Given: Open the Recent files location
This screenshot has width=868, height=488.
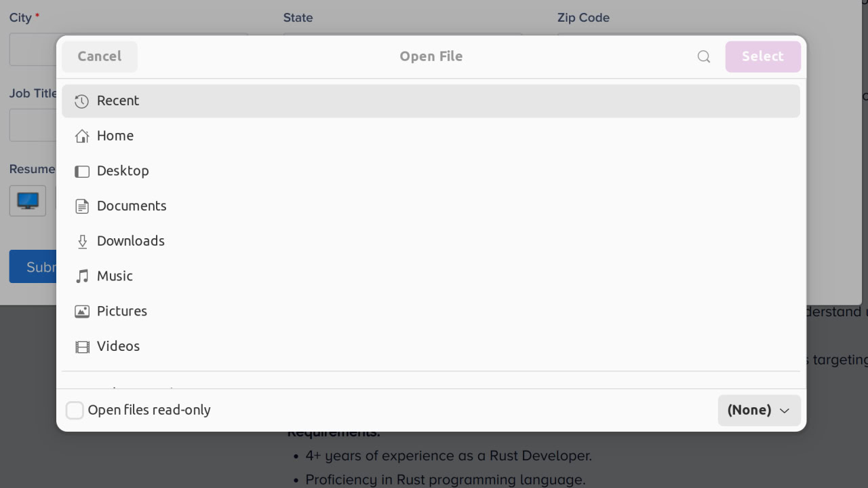Looking at the screenshot, I should pyautogui.click(x=118, y=100).
